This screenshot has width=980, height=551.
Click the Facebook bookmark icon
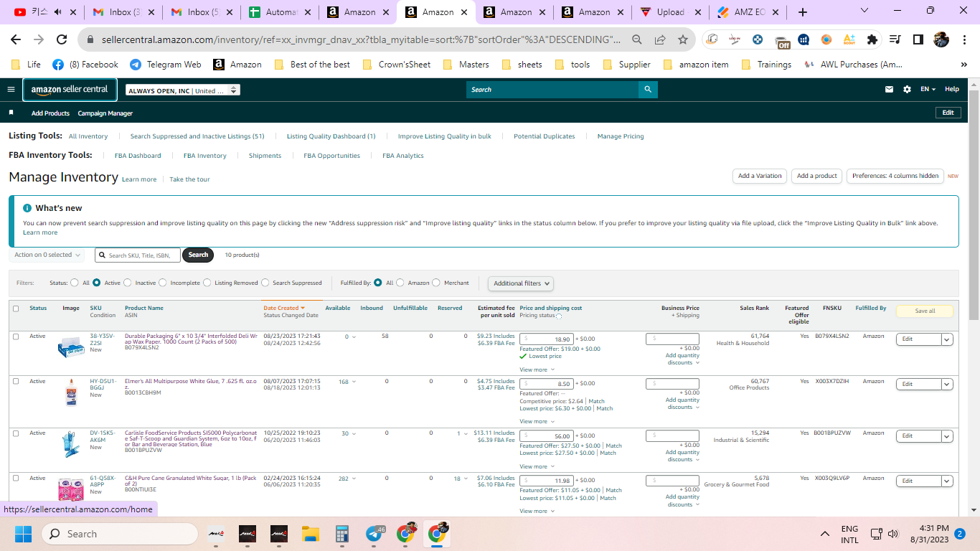tap(58, 65)
